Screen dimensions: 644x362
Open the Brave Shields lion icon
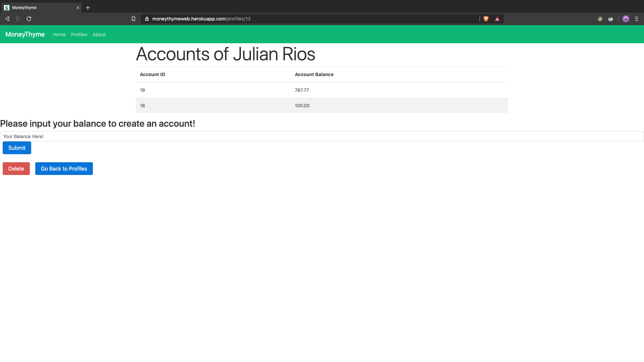486,19
